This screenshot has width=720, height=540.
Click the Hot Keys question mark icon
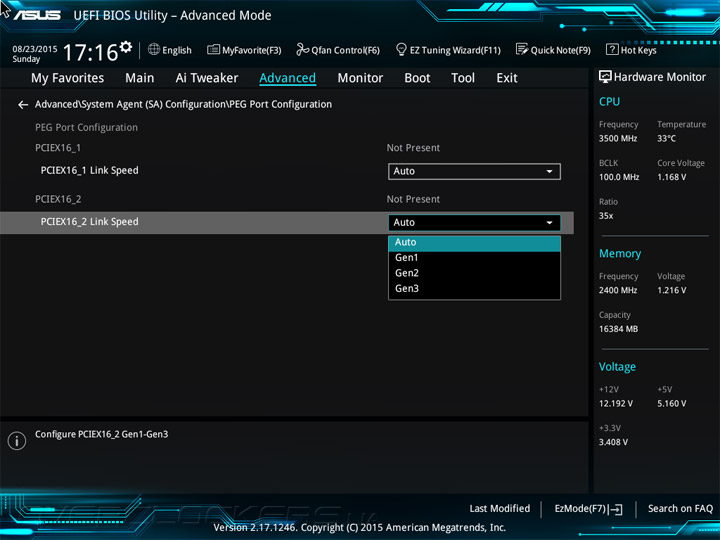point(612,49)
